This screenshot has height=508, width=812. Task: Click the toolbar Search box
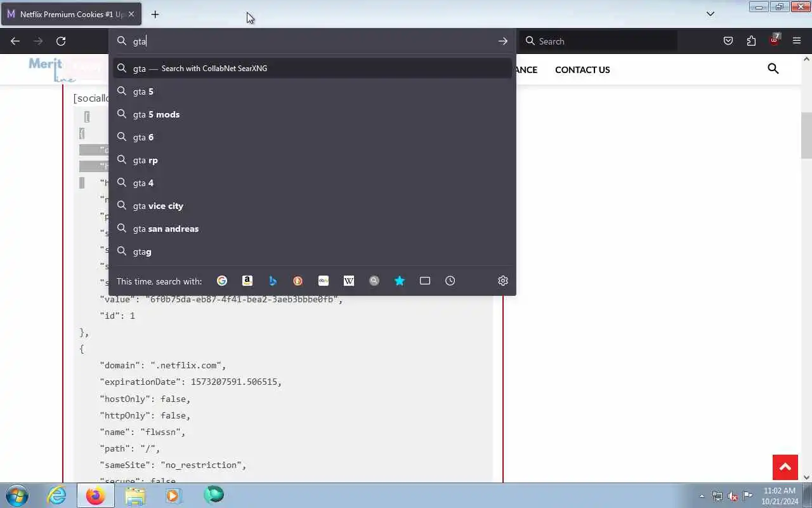click(x=599, y=41)
